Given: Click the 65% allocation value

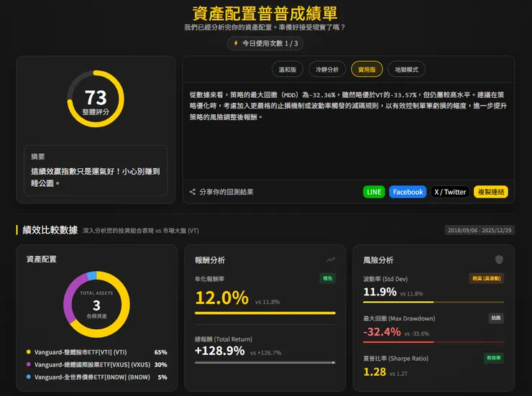Looking at the screenshot, I should point(160,352).
